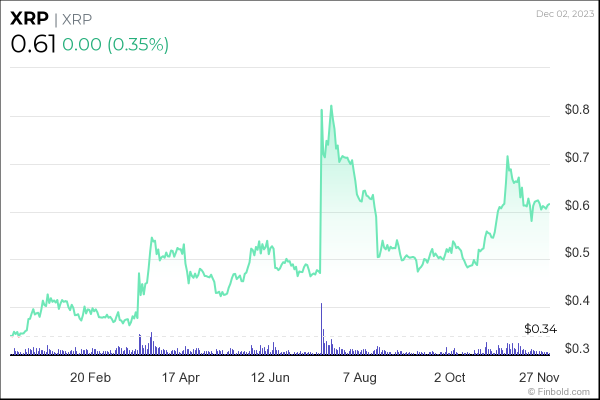Screen dimensions: 600x400
Task: Click the highest peak of the price line
Action: point(331,106)
